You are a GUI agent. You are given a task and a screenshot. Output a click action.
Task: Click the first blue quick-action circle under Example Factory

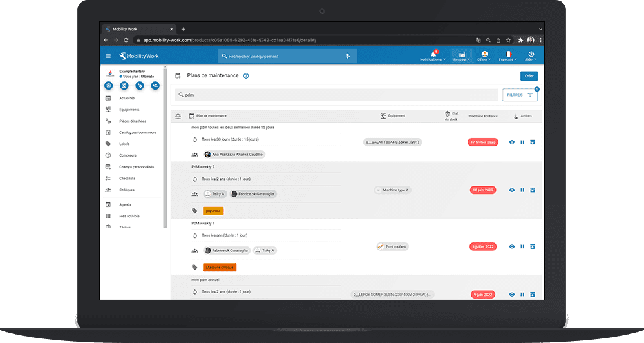(108, 86)
